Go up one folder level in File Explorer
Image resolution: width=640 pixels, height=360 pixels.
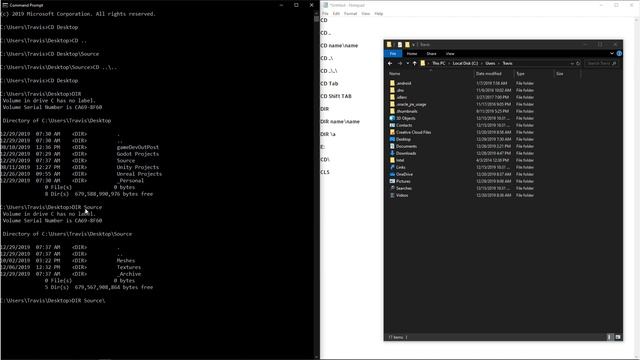414,64
